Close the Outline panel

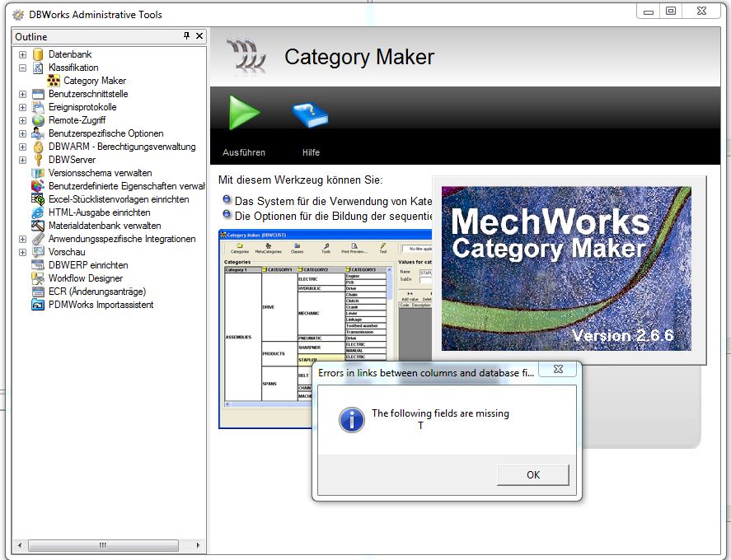point(199,36)
